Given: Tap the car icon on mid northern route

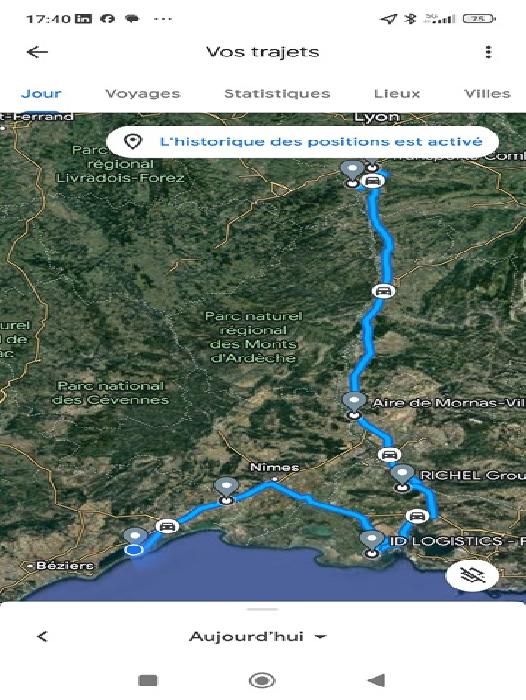Looking at the screenshot, I should [x=383, y=291].
